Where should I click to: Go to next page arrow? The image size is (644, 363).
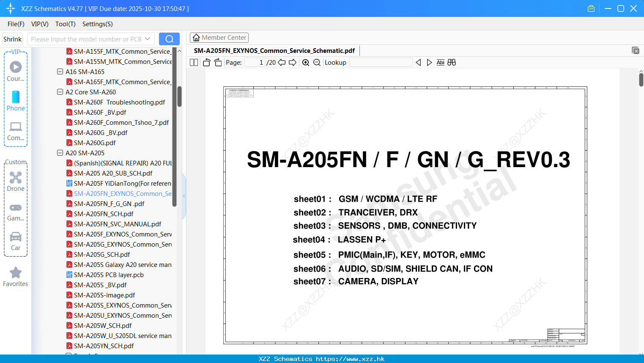pos(293,63)
